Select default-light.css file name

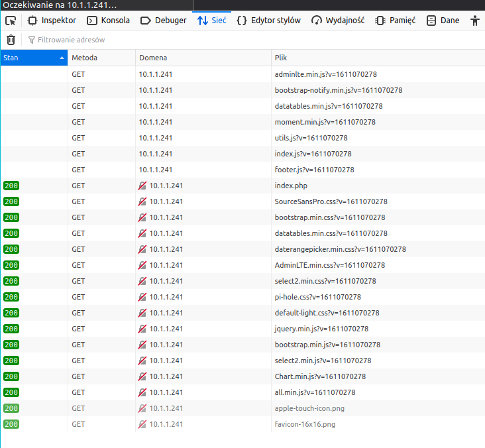click(x=327, y=313)
